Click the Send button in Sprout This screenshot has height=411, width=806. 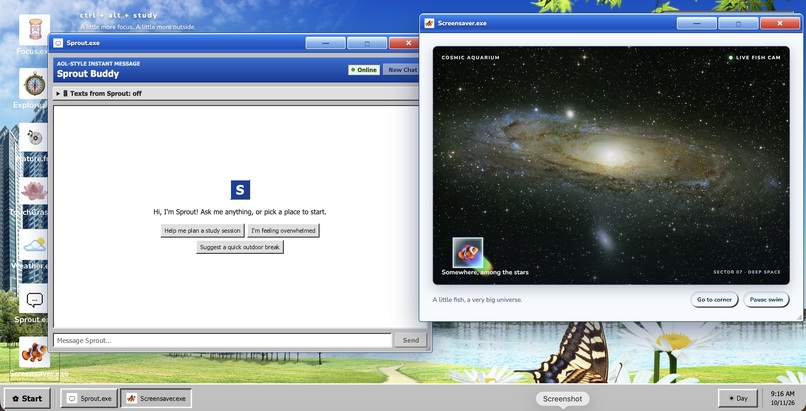(411, 340)
